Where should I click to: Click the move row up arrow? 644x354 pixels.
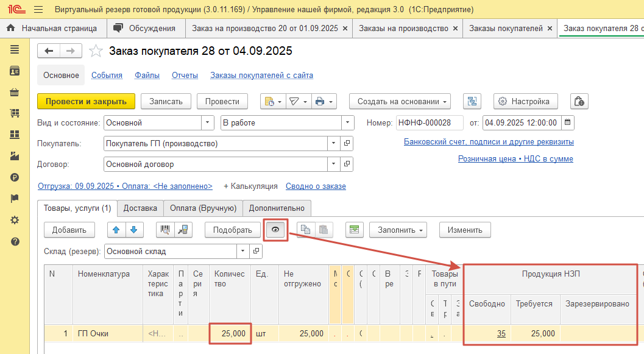pyautogui.click(x=116, y=230)
